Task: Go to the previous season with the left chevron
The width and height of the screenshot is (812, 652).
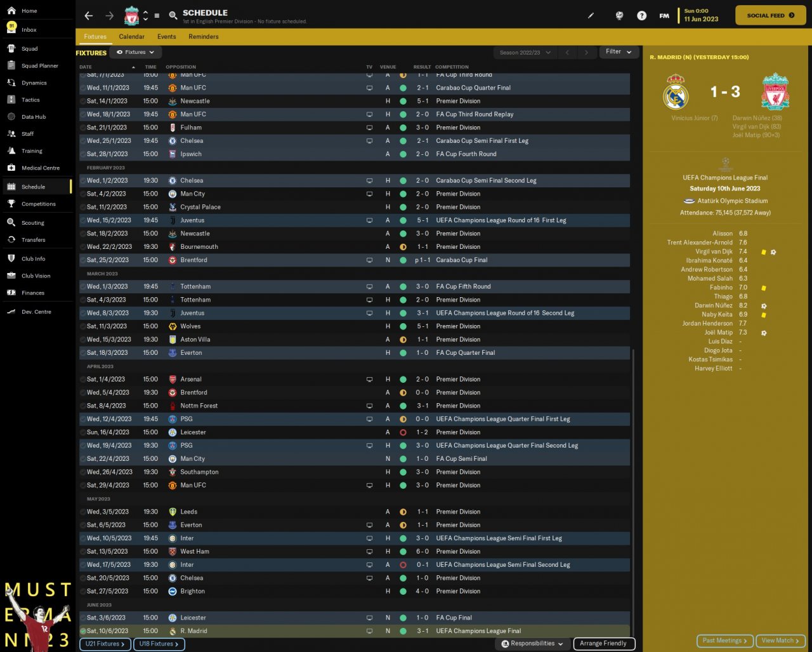Action: tap(567, 52)
